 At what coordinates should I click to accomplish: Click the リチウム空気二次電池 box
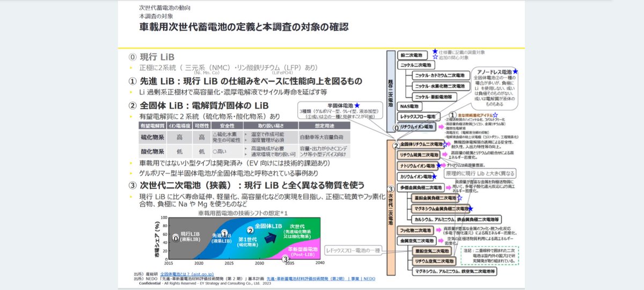click(x=434, y=261)
